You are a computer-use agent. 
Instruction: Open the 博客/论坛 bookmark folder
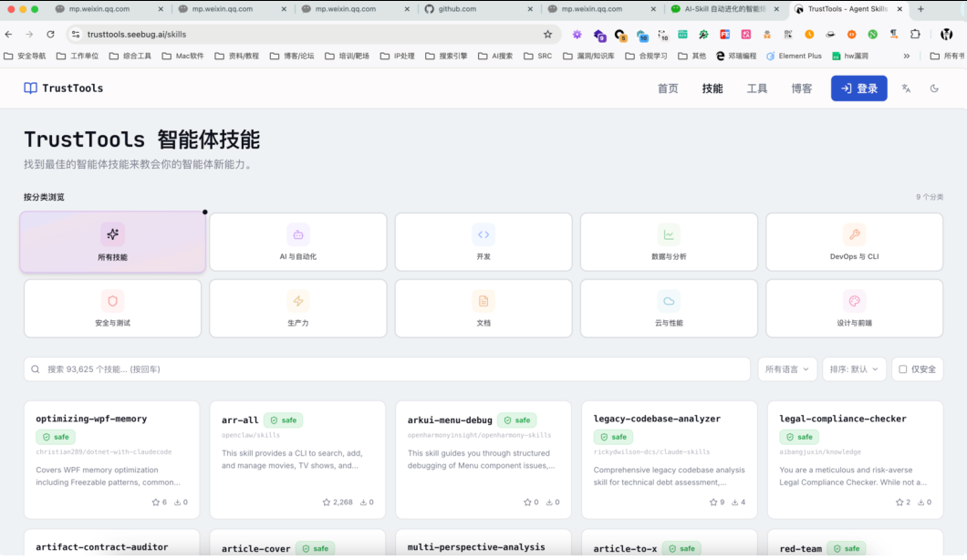coord(292,57)
